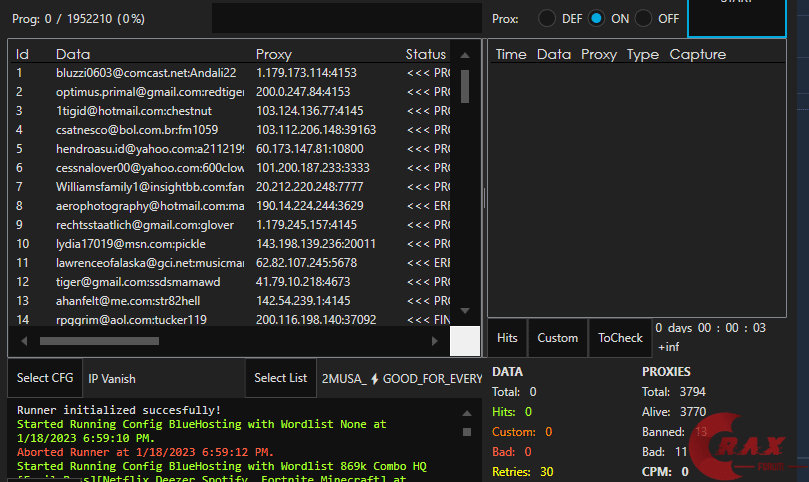Click the Capture column header in hits
The height and width of the screenshot is (482, 809).
click(697, 54)
